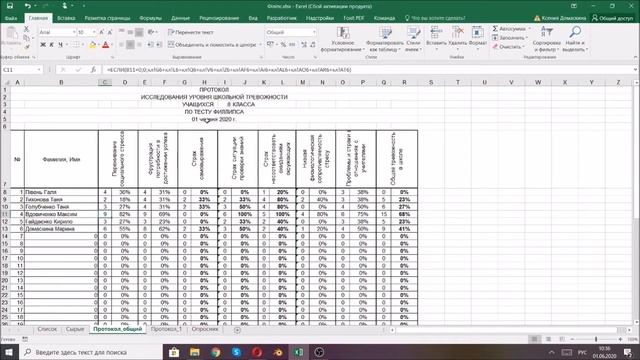This screenshot has width=640, height=360.
Task: Undo the last action in the quick access toolbar
Action: coord(27,6)
